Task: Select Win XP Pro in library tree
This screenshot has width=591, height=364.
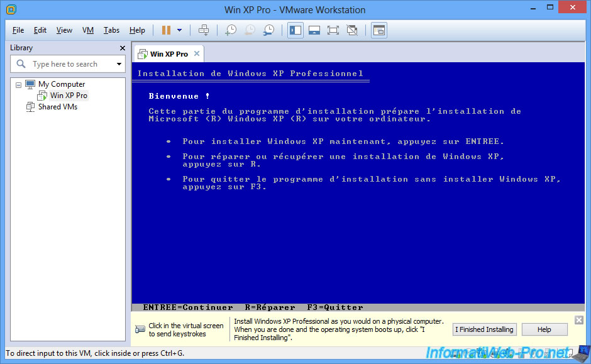Action: pos(69,96)
